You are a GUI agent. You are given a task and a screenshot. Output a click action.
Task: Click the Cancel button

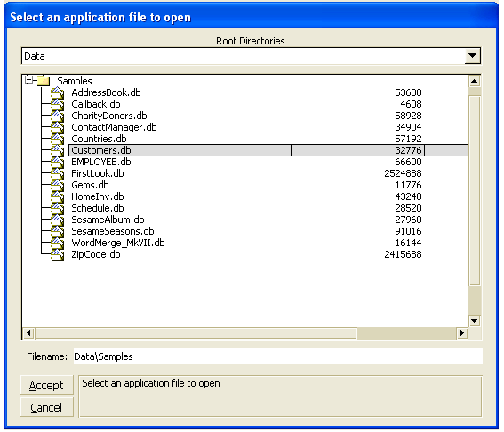[46, 407]
